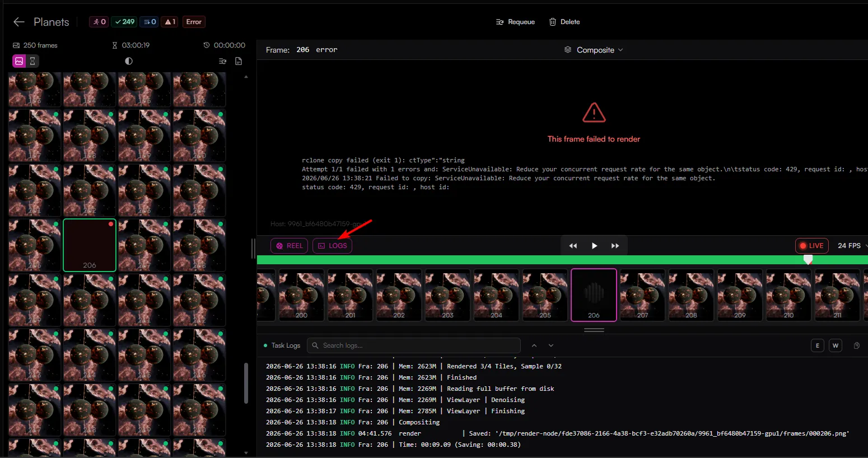Play the frame sequence
The width and height of the screenshot is (868, 458).
[594, 246]
